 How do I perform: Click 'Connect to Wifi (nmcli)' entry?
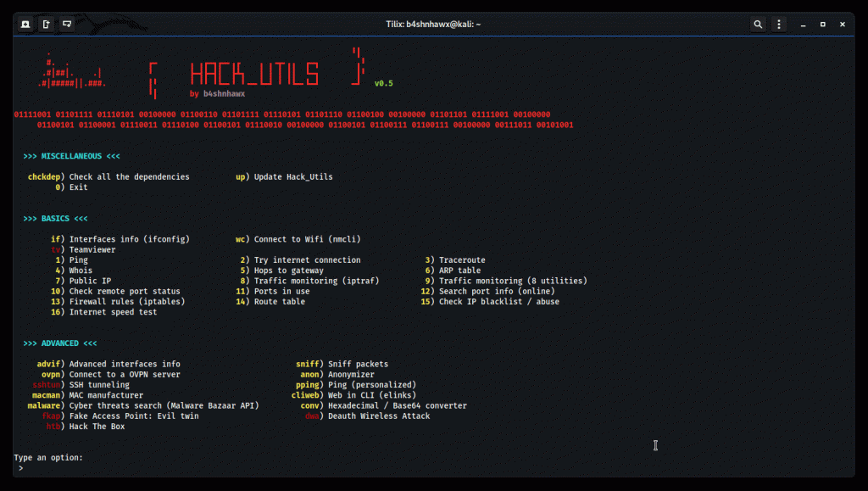307,239
